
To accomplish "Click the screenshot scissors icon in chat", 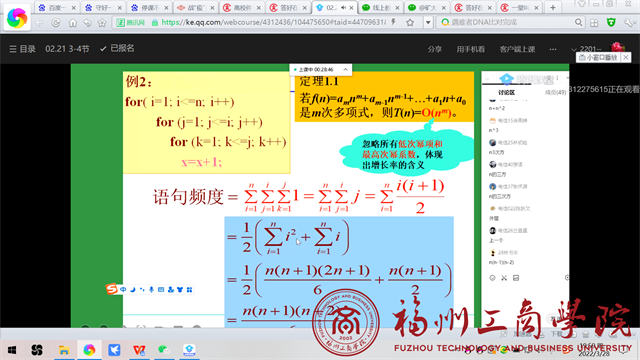I will click(x=504, y=278).
